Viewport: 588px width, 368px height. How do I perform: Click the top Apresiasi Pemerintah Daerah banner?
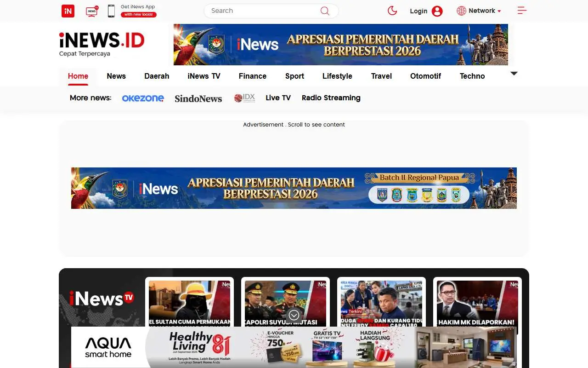tap(341, 45)
